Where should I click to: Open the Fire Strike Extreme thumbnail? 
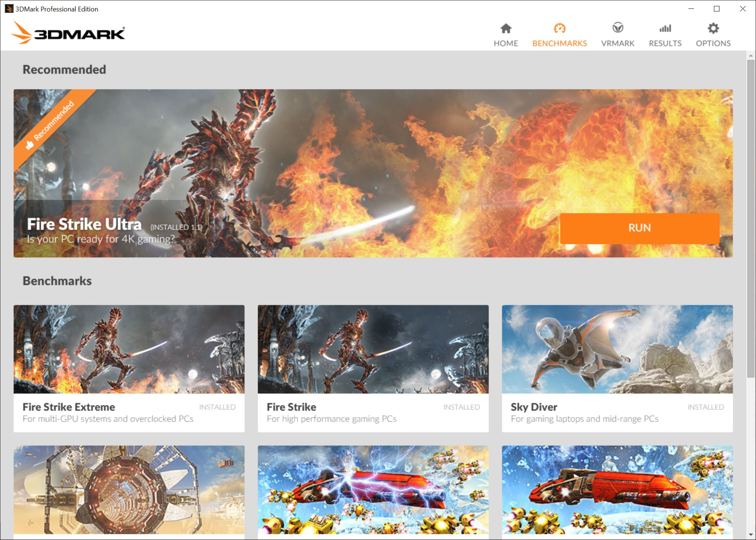[x=129, y=349]
